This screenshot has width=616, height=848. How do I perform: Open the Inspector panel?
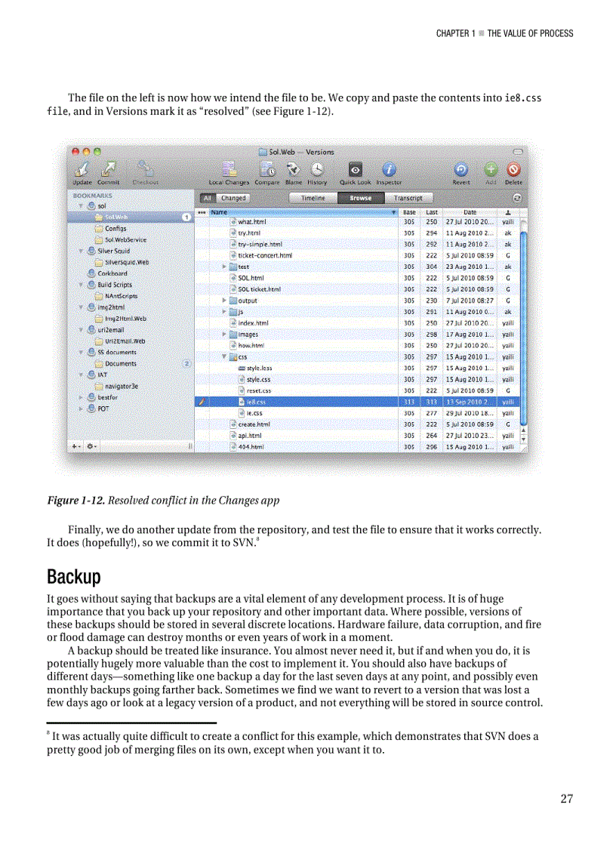[388, 169]
